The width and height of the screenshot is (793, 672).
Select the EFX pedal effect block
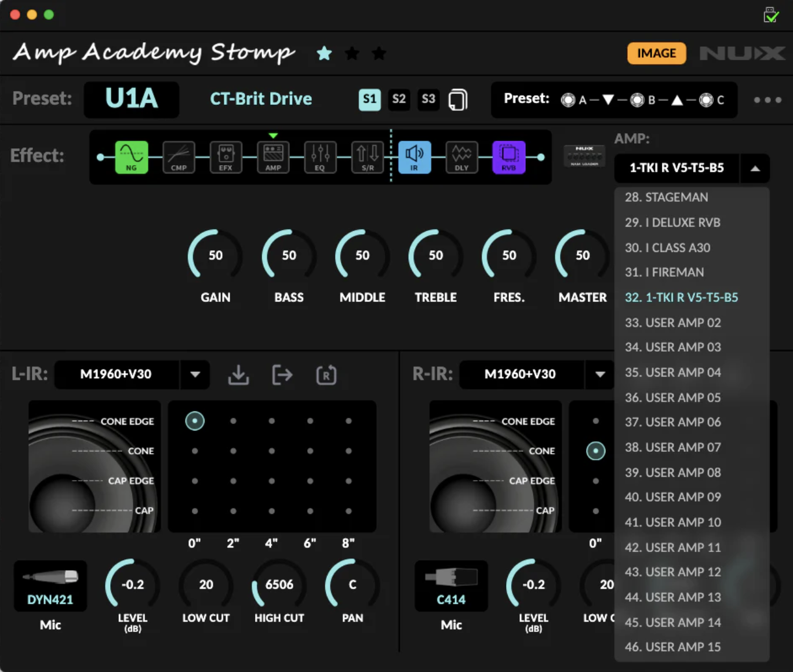click(x=225, y=157)
